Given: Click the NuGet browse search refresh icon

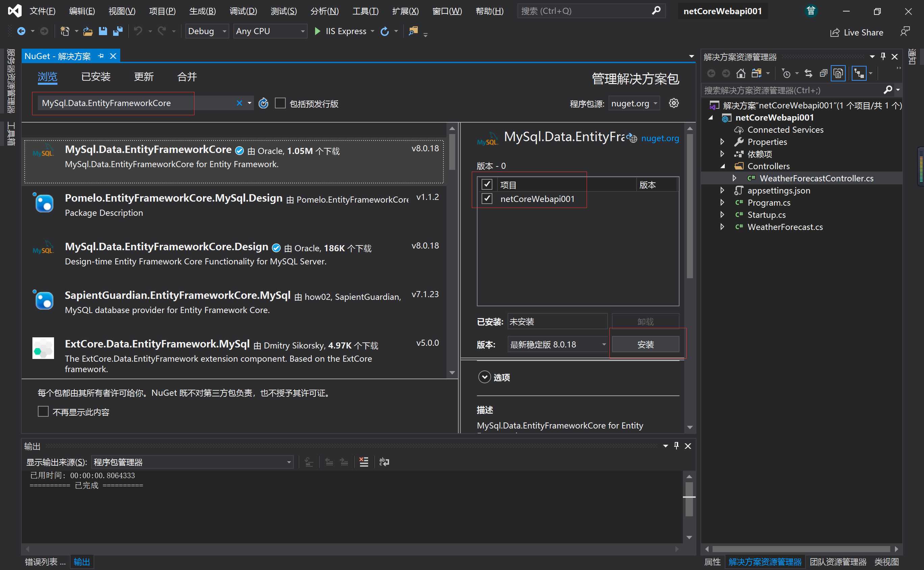Looking at the screenshot, I should pyautogui.click(x=263, y=102).
